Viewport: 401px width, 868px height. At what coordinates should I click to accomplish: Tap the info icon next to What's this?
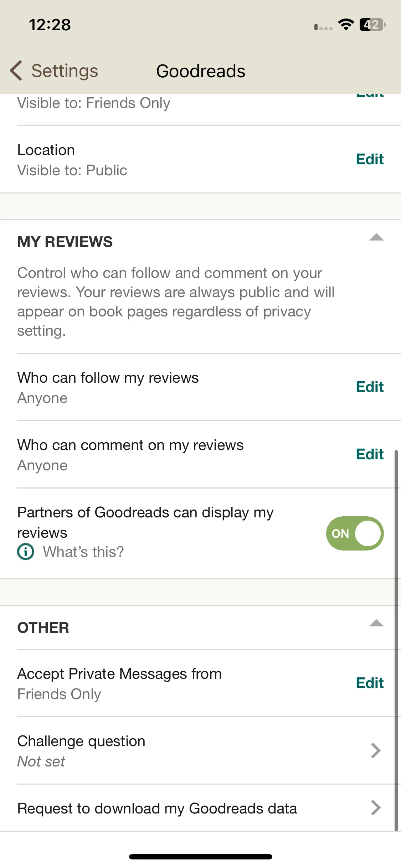(x=26, y=552)
